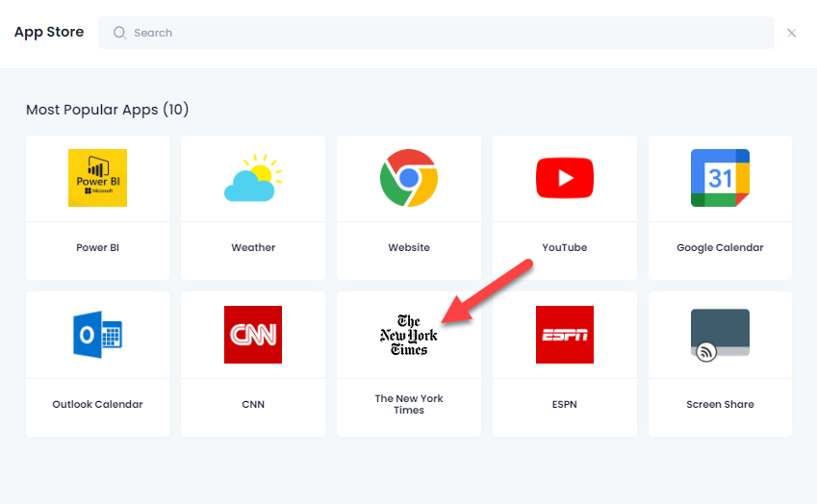Click the Power BI label
The image size is (817, 504).
click(x=97, y=247)
